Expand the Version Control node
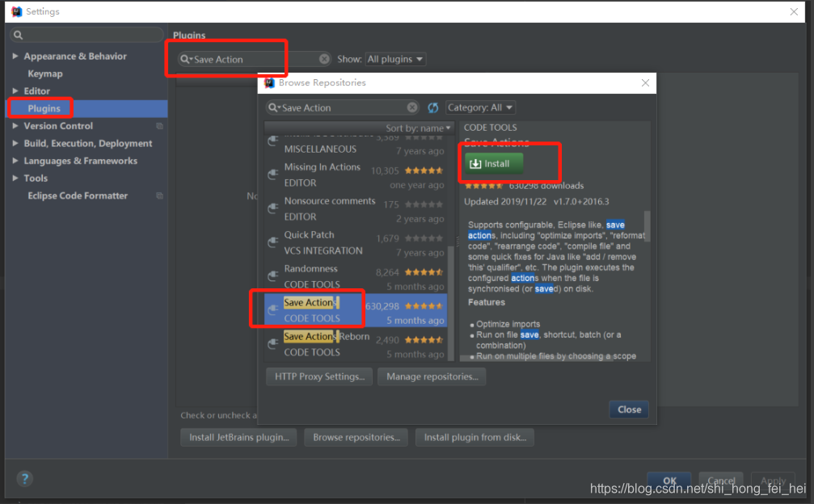Viewport: 814px width, 504px height. coord(15,125)
